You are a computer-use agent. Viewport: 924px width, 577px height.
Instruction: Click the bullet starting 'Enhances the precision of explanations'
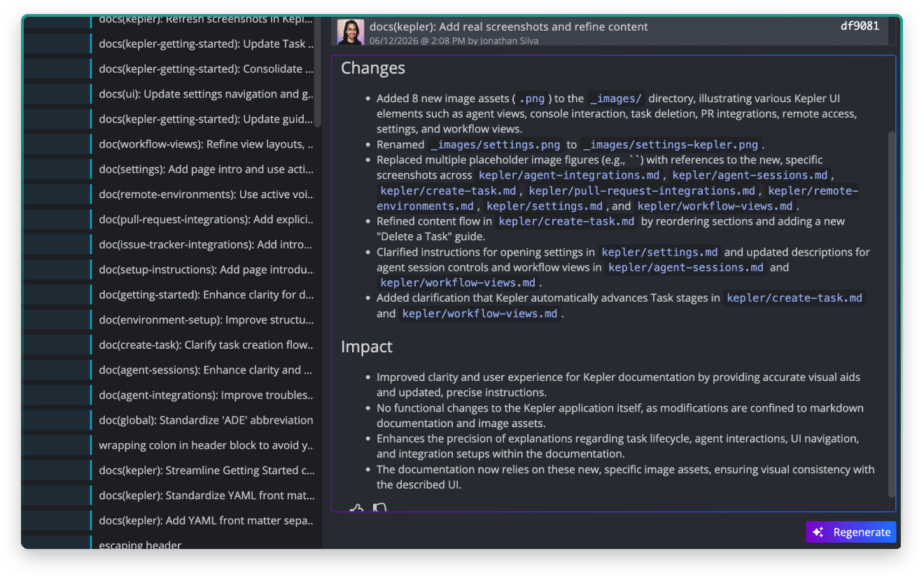point(618,446)
